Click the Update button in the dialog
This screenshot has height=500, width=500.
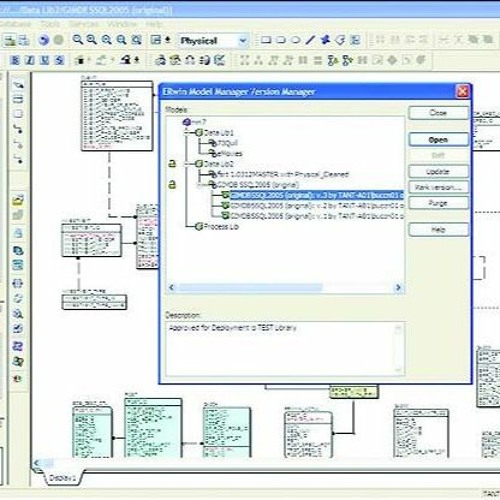[438, 171]
